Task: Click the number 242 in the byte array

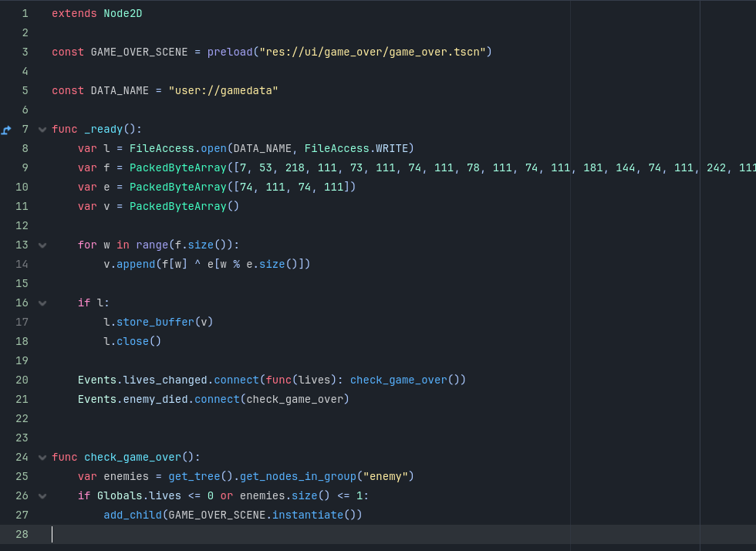Action: 717,168
